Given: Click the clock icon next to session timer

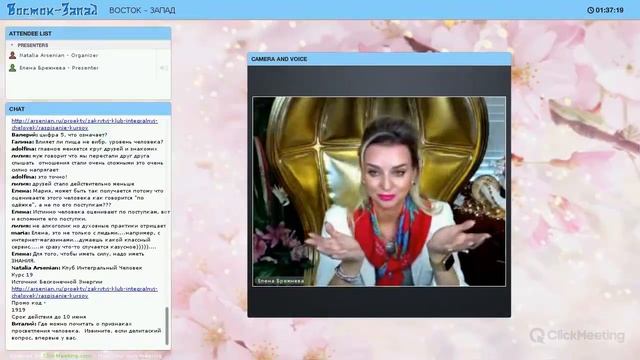Looking at the screenshot, I should tap(590, 10).
